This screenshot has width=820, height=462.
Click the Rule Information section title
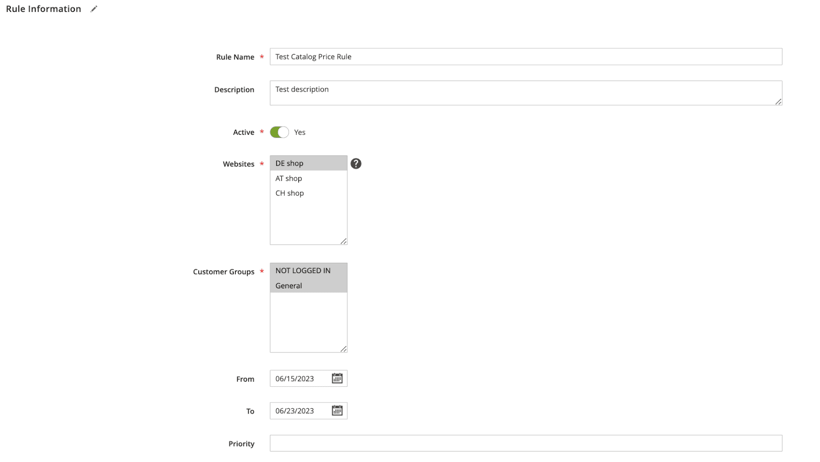pyautogui.click(x=43, y=9)
